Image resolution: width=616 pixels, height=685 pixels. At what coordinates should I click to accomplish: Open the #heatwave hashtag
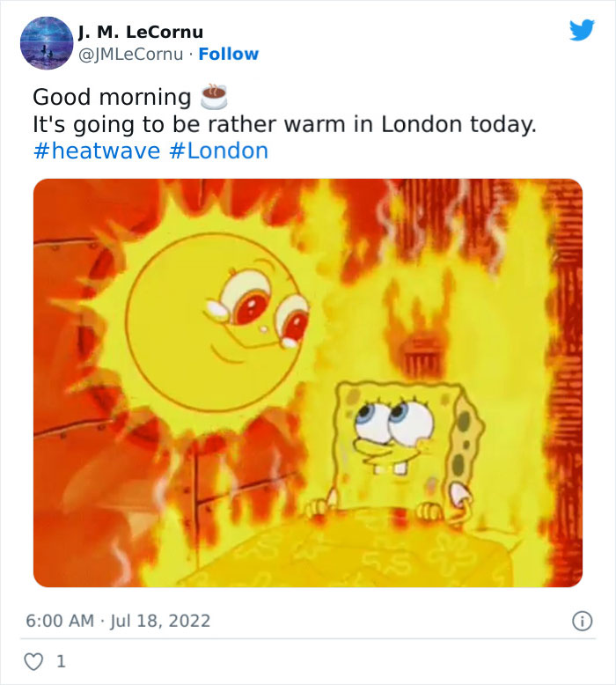[97, 151]
